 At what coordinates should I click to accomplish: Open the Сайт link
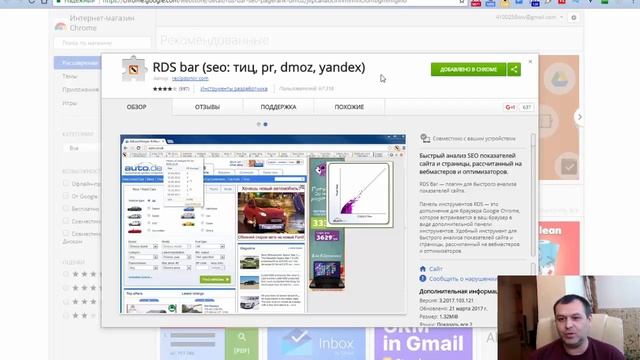pyautogui.click(x=436, y=269)
